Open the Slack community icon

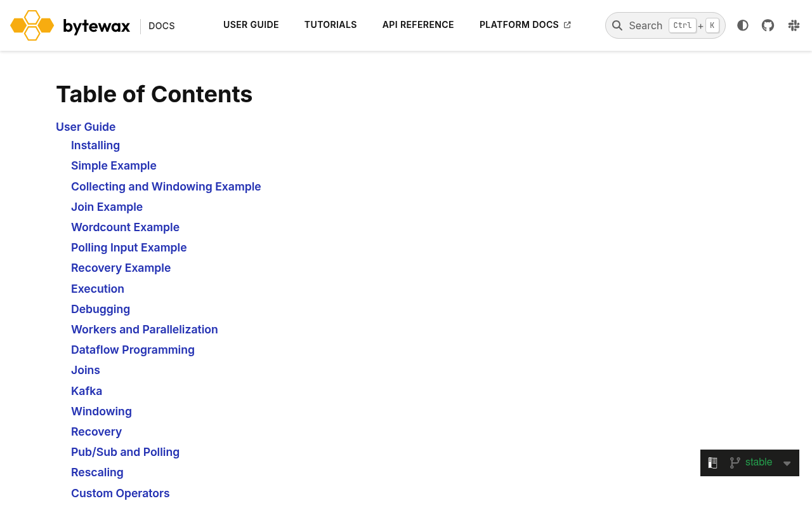[794, 25]
